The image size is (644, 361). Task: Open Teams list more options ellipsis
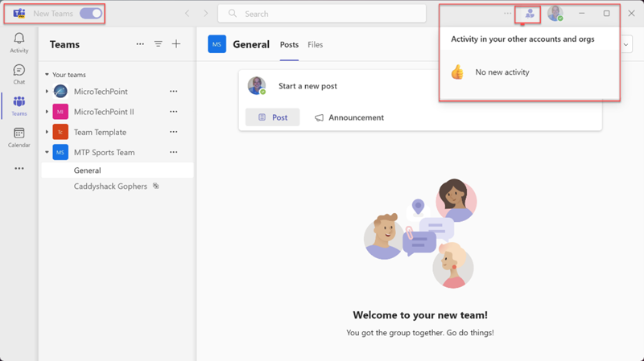point(140,44)
